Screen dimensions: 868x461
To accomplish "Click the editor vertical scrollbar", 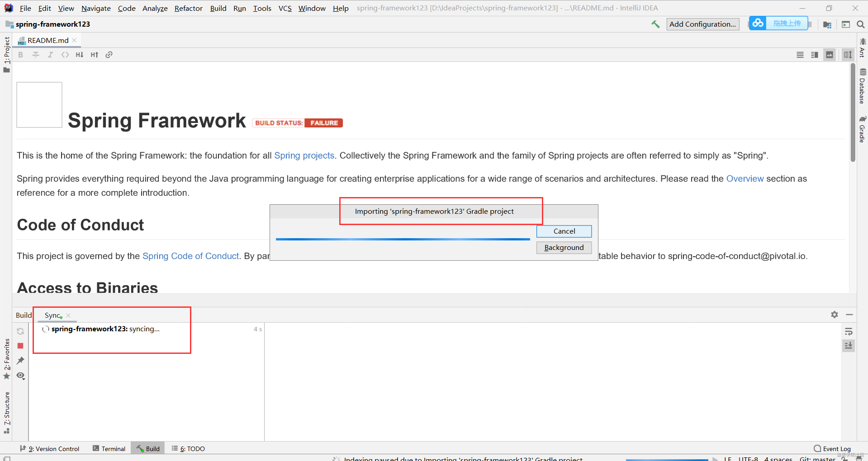I will 853,113.
